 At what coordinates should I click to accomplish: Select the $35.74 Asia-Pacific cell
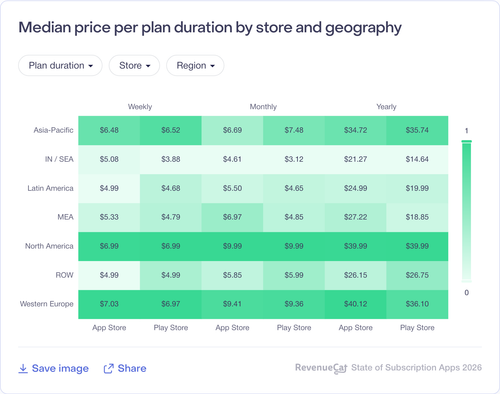(417, 130)
